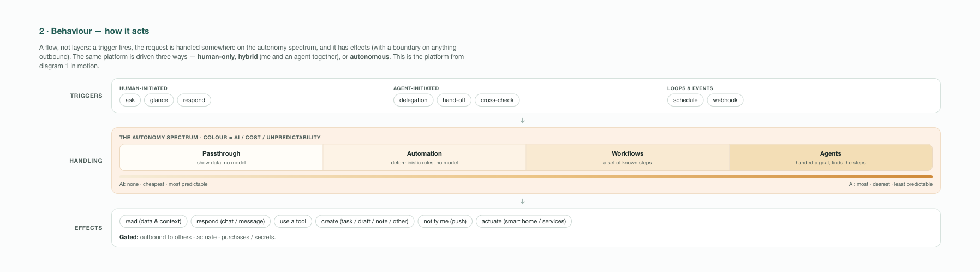This screenshot has width=980, height=272.
Task: Select the Automation spectrum segment
Action: tap(425, 157)
